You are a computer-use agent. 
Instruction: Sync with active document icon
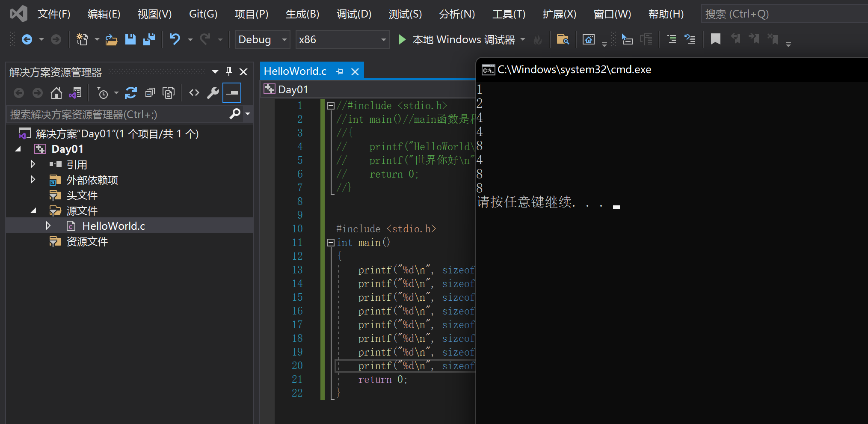(131, 93)
